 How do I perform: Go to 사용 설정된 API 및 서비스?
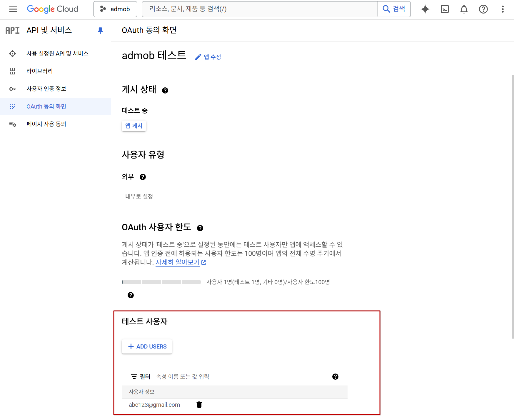[x=57, y=54]
